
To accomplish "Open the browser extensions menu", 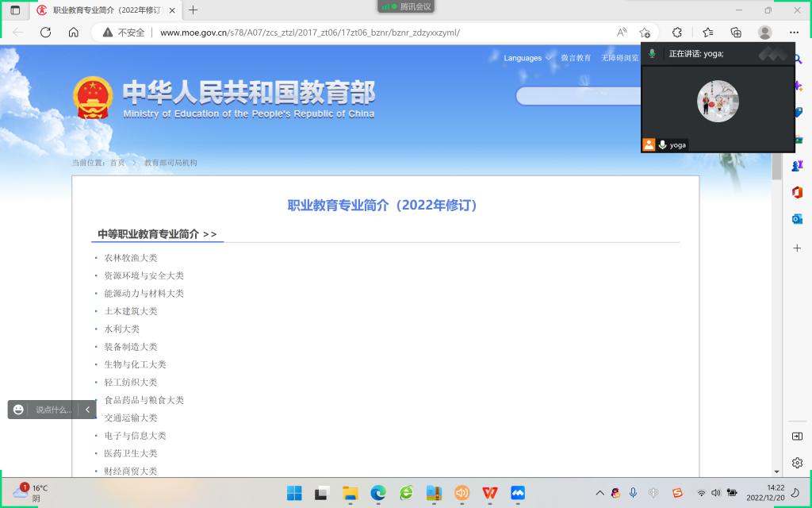I will [x=676, y=33].
